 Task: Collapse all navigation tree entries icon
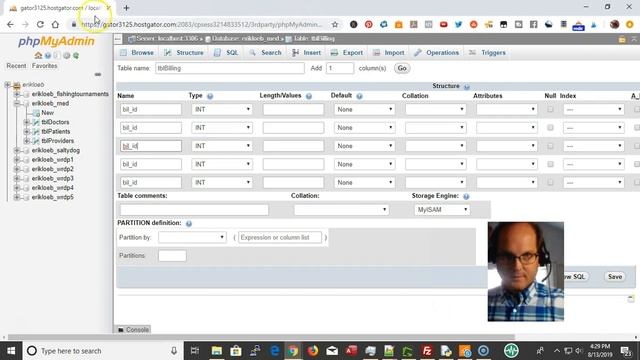coord(98,74)
